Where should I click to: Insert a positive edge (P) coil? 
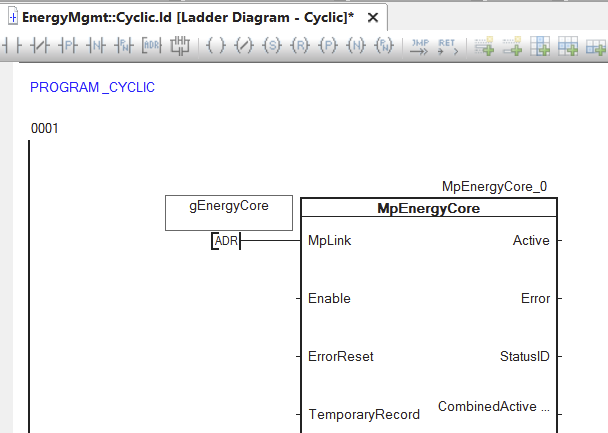(x=328, y=46)
